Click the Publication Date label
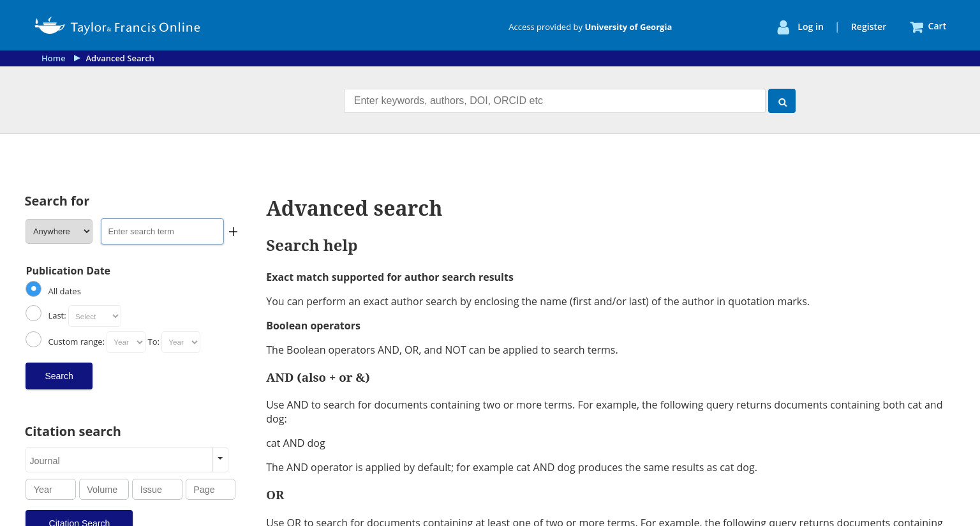 (x=68, y=271)
